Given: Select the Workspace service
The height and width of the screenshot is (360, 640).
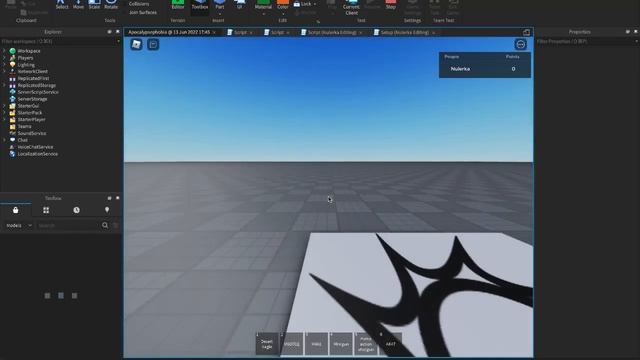Looking at the screenshot, I should pos(29,51).
